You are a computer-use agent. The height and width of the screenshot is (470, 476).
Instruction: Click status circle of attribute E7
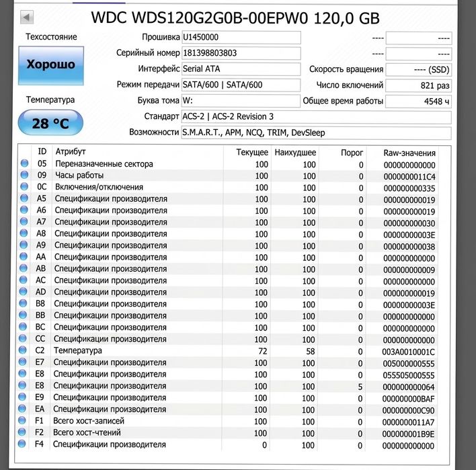click(x=22, y=362)
